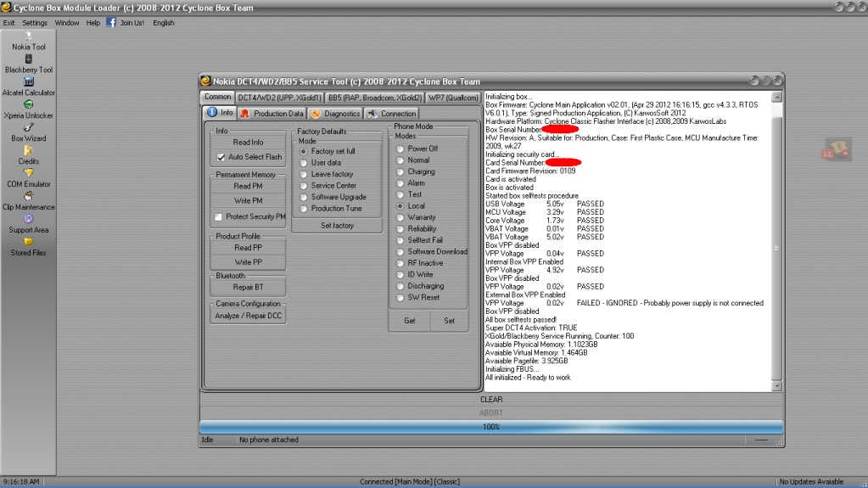Launch the Blackberry Tool icon

[28, 59]
